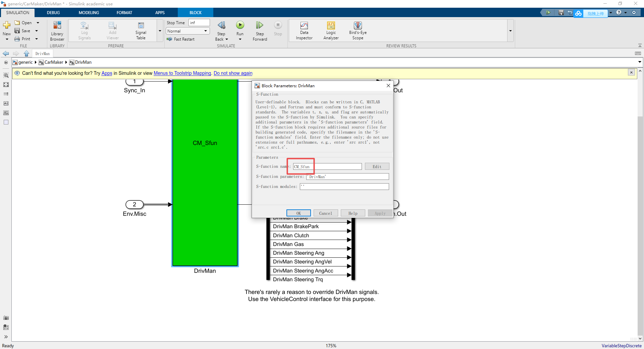Open Help via the question mark icon
Image resolution: width=644 pixels, height=349 pixels.
[x=619, y=13]
